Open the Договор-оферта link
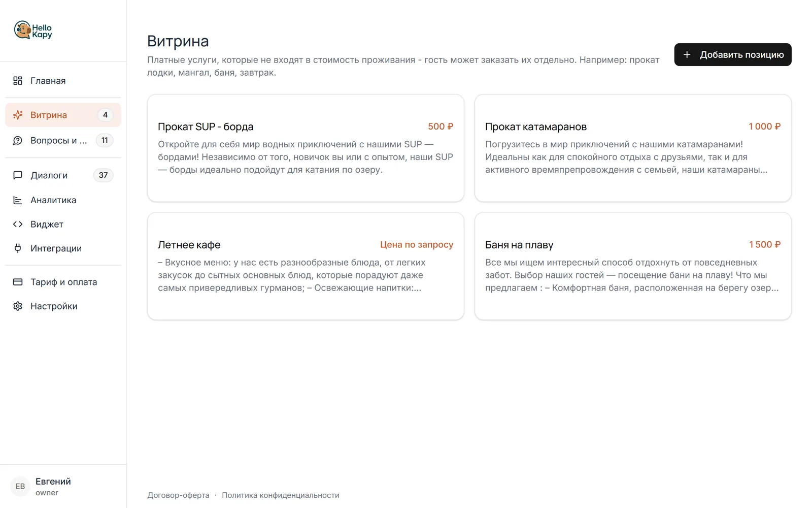 [x=178, y=495]
